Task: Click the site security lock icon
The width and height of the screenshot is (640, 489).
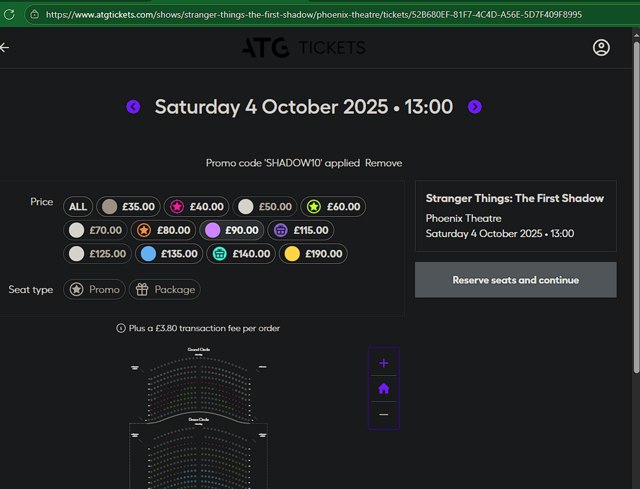Action: pos(35,15)
